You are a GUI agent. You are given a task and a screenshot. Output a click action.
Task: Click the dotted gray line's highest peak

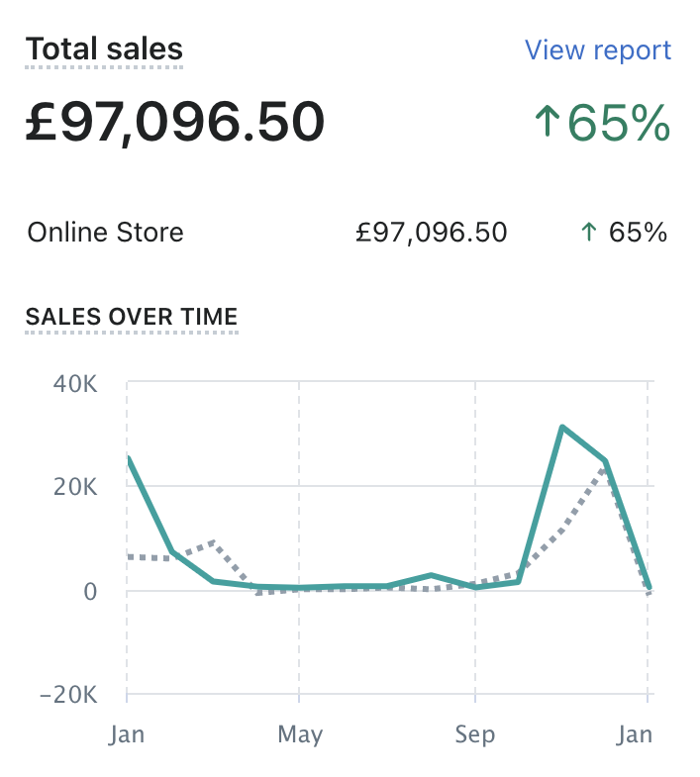click(605, 467)
